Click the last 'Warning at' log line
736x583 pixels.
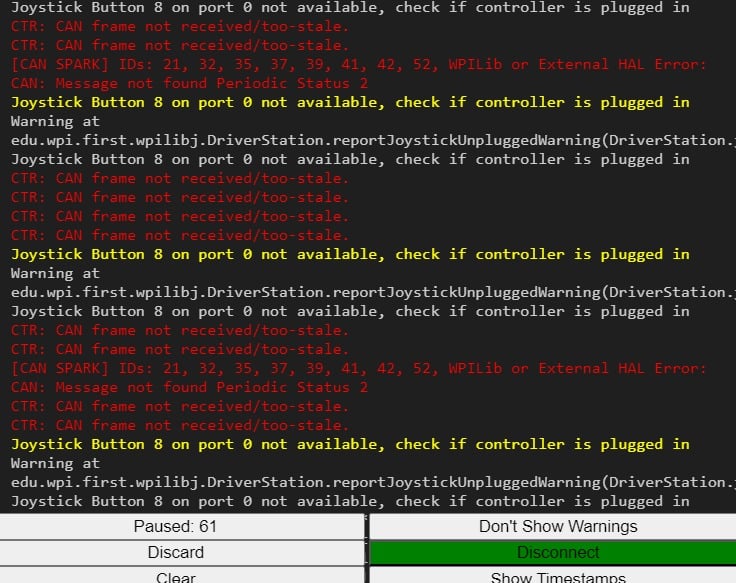[x=55, y=463]
